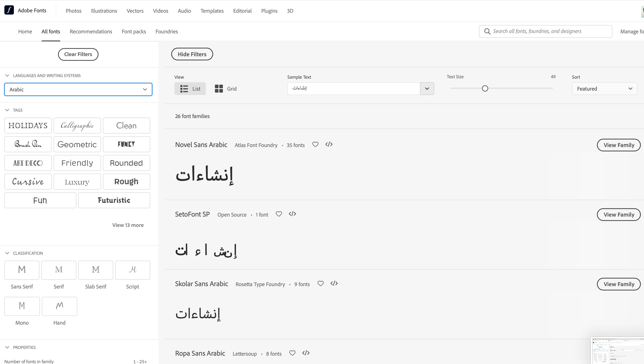Open the Templates menu item
The image size is (644, 364).
(212, 11)
